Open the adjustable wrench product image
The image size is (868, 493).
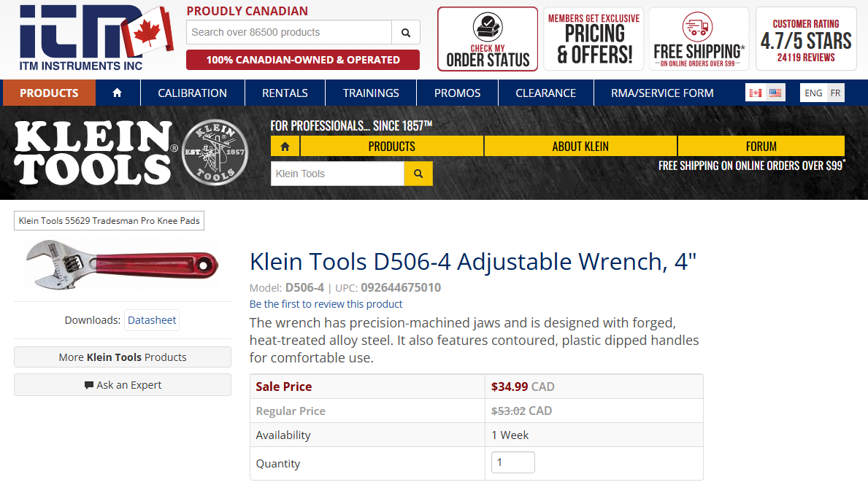click(x=122, y=266)
